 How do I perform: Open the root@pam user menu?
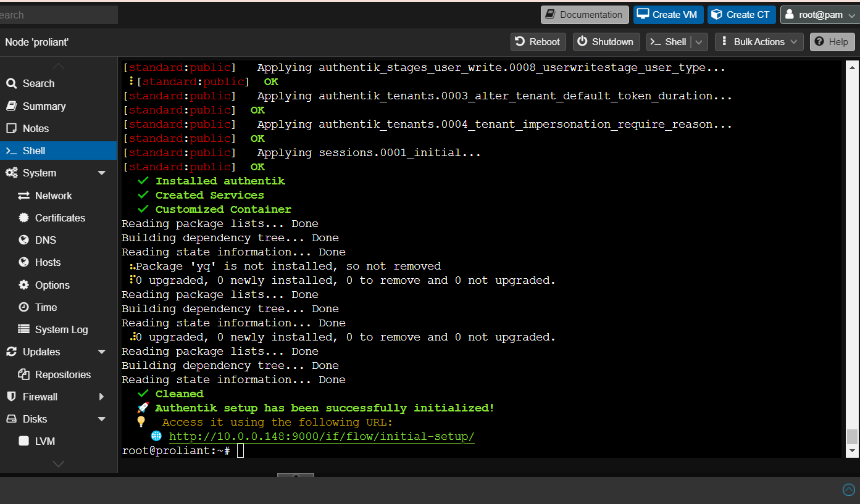820,15
